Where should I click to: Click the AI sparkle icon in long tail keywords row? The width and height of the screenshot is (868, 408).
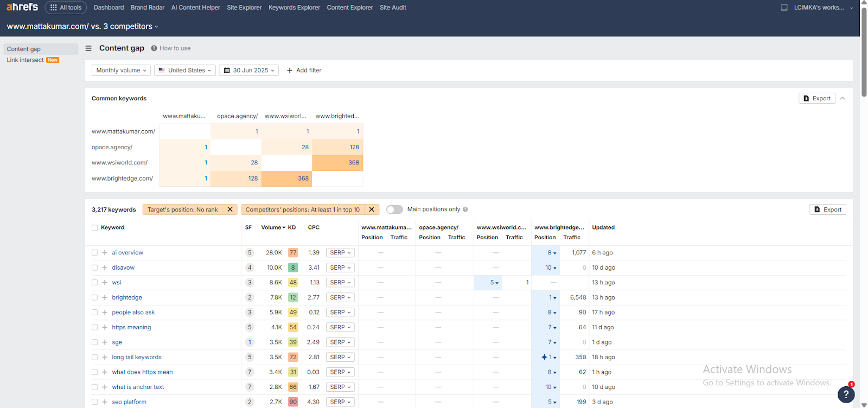544,357
